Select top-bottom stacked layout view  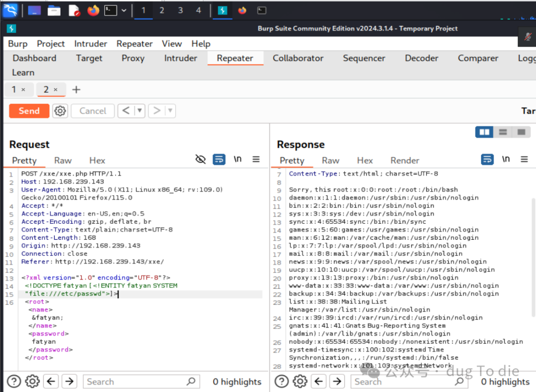pos(503,132)
